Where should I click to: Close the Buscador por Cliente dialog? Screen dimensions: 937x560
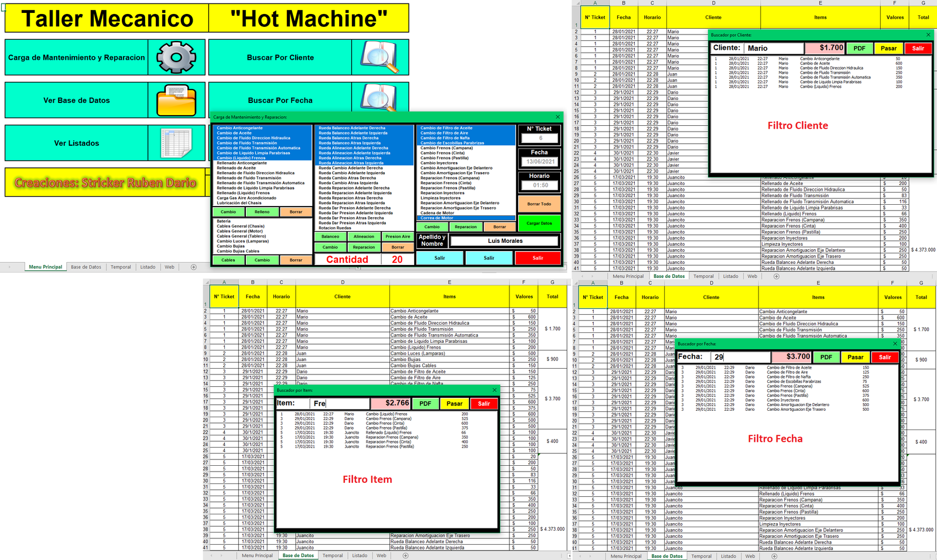tap(928, 35)
